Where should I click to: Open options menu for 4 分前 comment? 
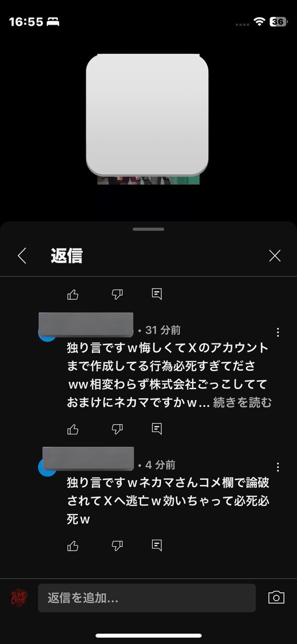[x=278, y=467]
